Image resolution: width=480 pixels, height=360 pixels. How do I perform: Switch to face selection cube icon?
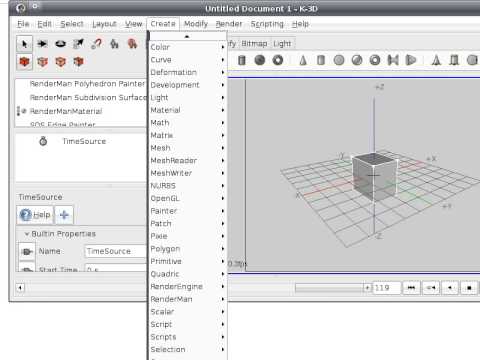click(78, 62)
